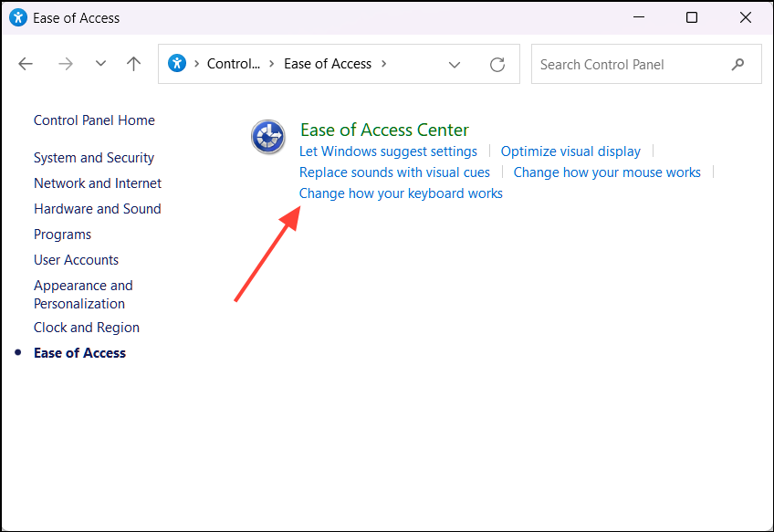
Task: Click inside the Search Control Panel box
Action: [630, 64]
